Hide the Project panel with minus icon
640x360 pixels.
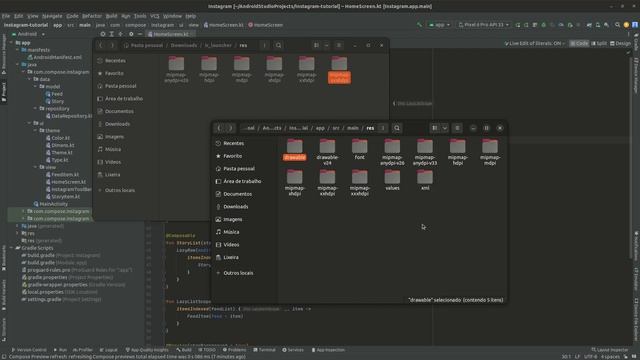(140, 34)
